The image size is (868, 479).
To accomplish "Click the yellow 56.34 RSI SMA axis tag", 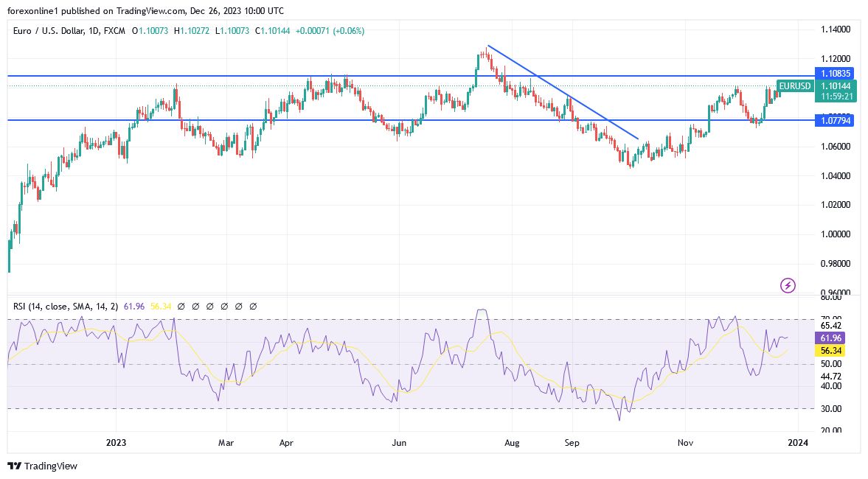I will coord(831,352).
